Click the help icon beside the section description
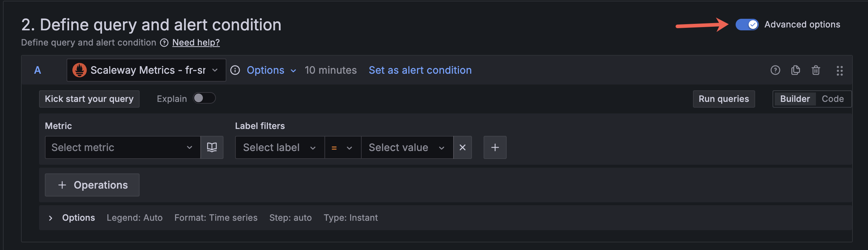 [164, 43]
